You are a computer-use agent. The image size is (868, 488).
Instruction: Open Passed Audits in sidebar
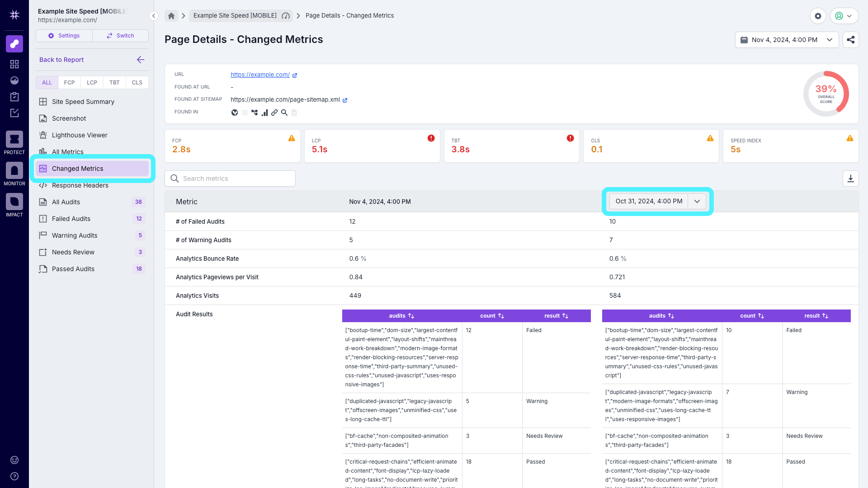tap(92, 269)
